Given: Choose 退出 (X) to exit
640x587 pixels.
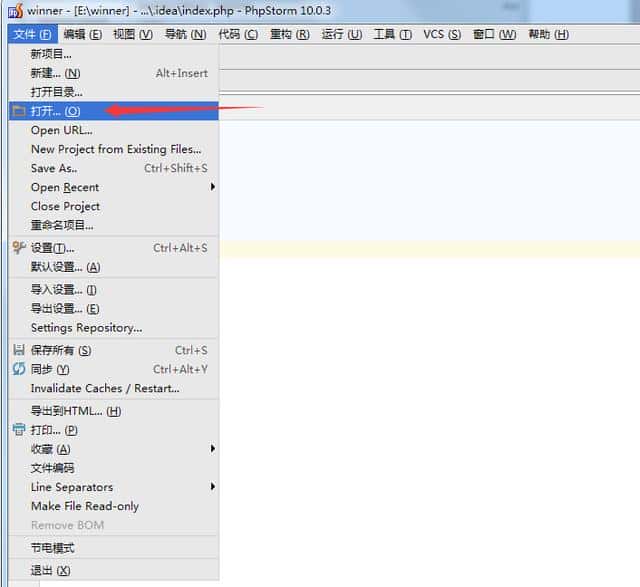Looking at the screenshot, I should coord(113,570).
